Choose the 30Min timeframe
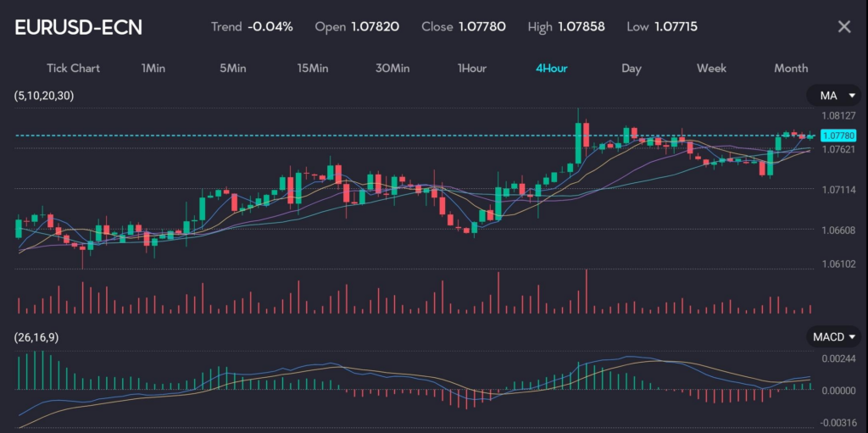The height and width of the screenshot is (433, 868). click(x=392, y=68)
